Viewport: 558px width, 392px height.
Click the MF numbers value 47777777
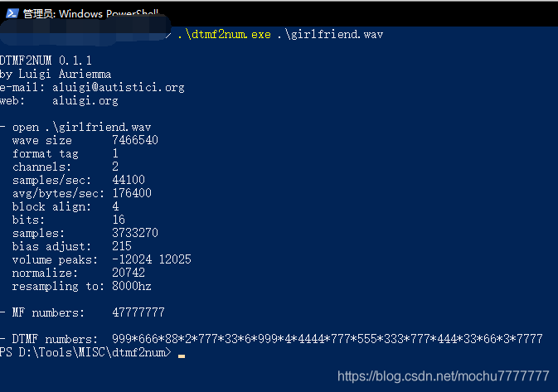[x=138, y=312]
